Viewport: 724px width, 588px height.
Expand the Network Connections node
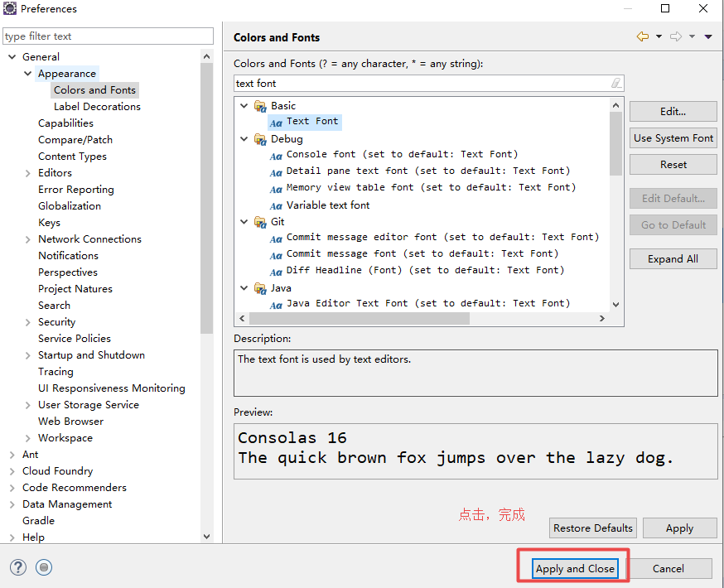pos(27,239)
